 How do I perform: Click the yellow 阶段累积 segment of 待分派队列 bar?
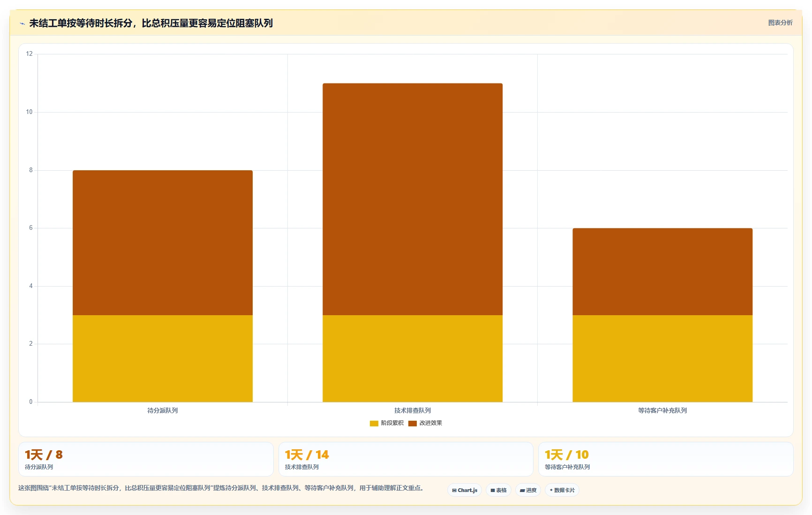[163, 358]
